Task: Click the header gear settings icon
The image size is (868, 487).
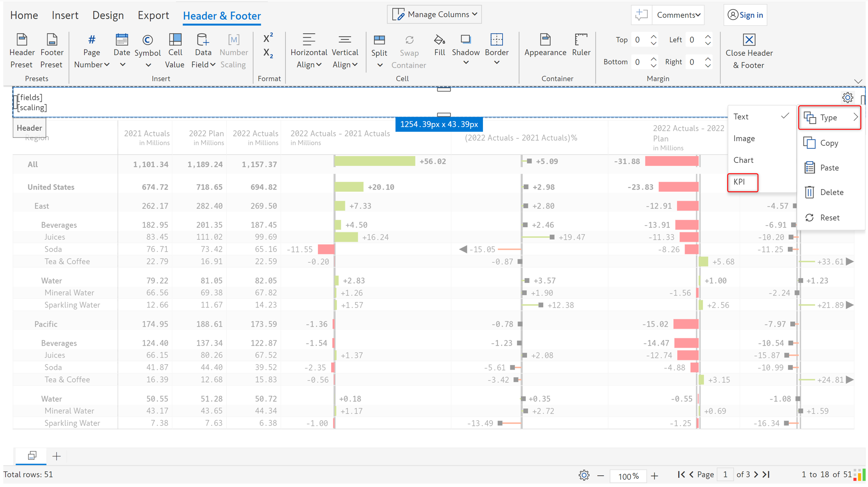Action: [847, 98]
